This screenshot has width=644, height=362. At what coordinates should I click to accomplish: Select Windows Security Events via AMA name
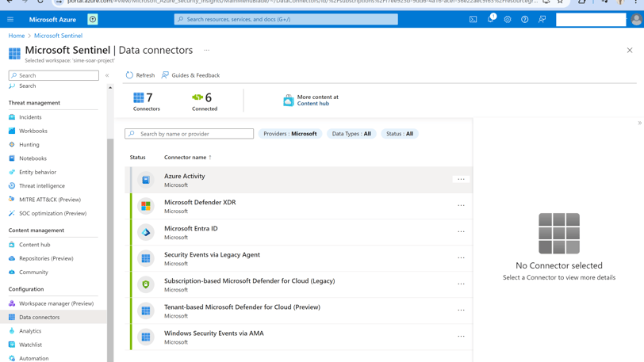pyautogui.click(x=214, y=333)
